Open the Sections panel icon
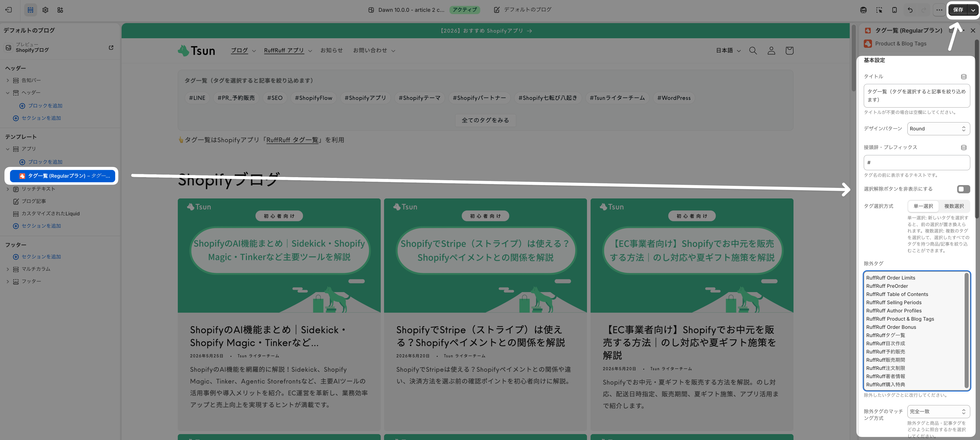Viewport: 980px width, 440px height. pyautogui.click(x=31, y=10)
